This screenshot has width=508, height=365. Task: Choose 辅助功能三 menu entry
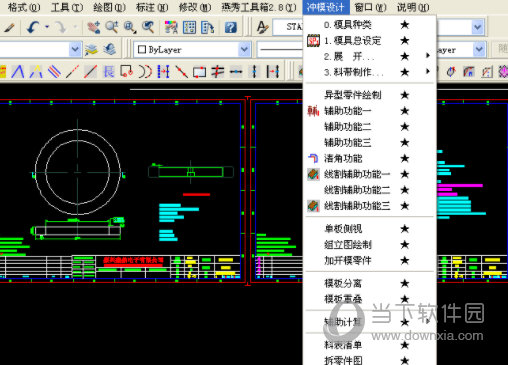tap(369, 143)
